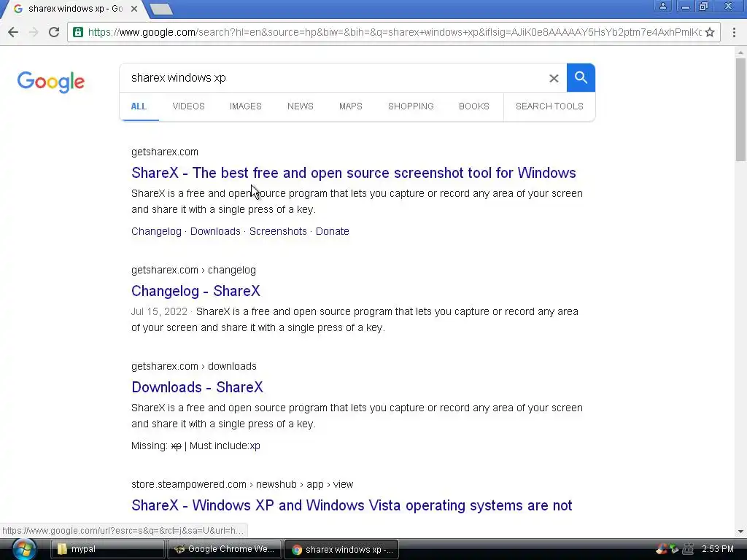
Task: Click the green secure padlock icon
Action: pos(78,32)
